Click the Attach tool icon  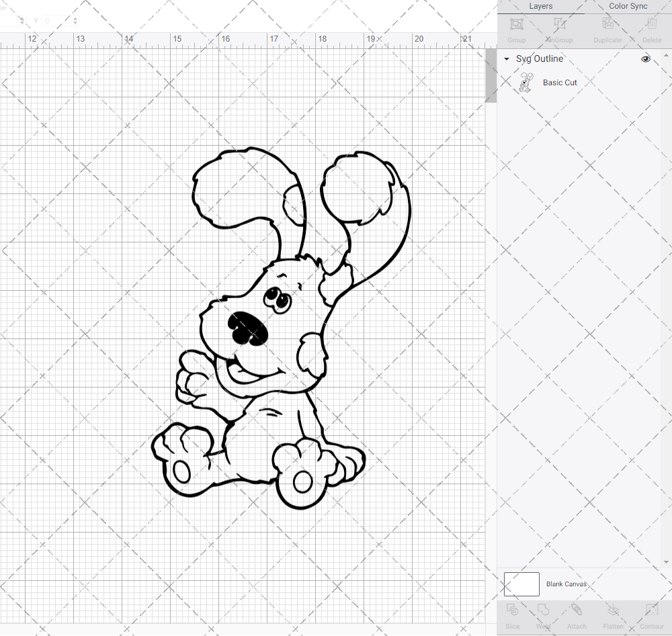tap(577, 610)
